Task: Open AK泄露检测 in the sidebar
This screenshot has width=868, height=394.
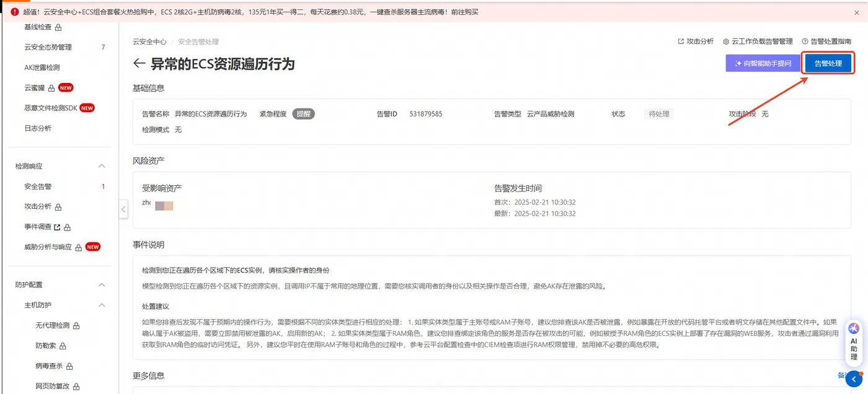Action: pyautogui.click(x=42, y=68)
